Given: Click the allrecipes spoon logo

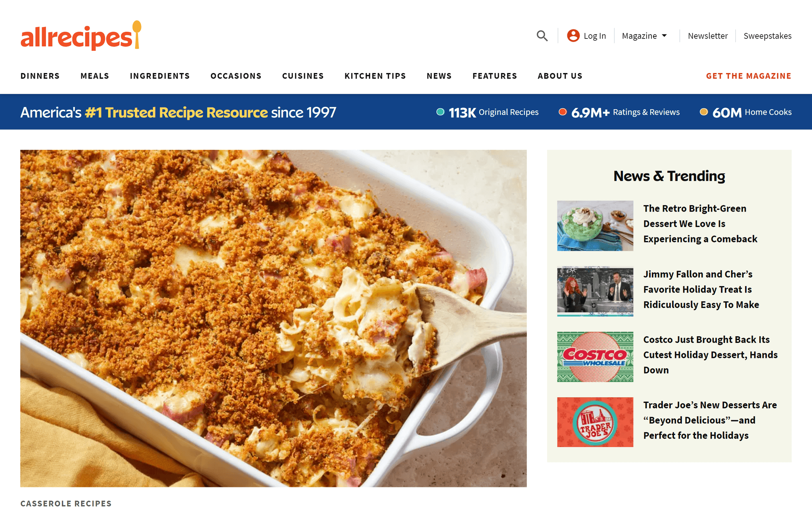Looking at the screenshot, I should [81, 36].
